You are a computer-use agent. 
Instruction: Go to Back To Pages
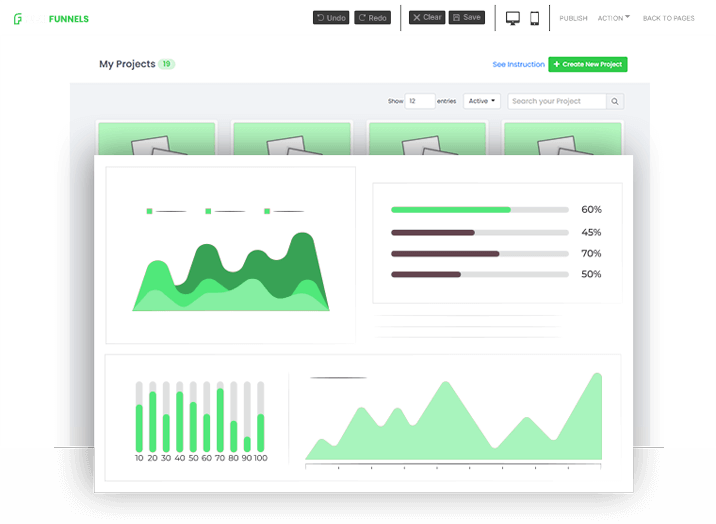667,18
